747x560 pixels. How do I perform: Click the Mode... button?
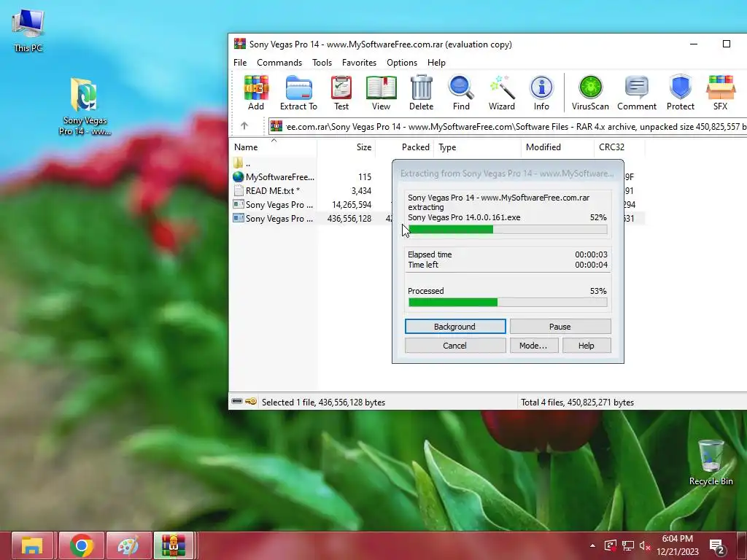(x=533, y=346)
